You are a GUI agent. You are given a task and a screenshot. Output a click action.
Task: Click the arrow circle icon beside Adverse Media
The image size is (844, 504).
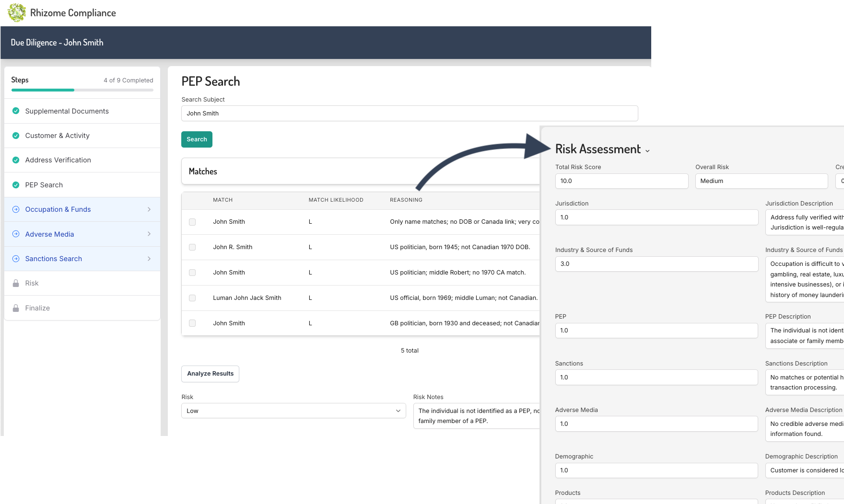click(16, 234)
